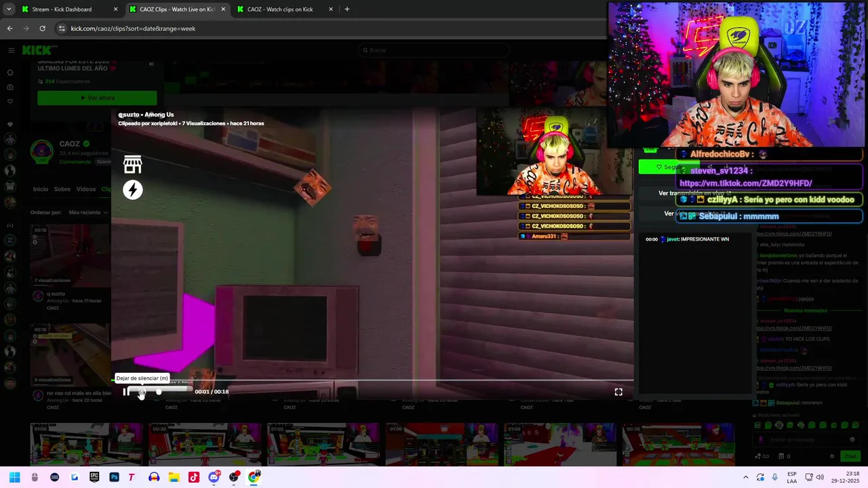Open OBS Studio from taskbar
The image size is (868, 488).
[x=234, y=477]
